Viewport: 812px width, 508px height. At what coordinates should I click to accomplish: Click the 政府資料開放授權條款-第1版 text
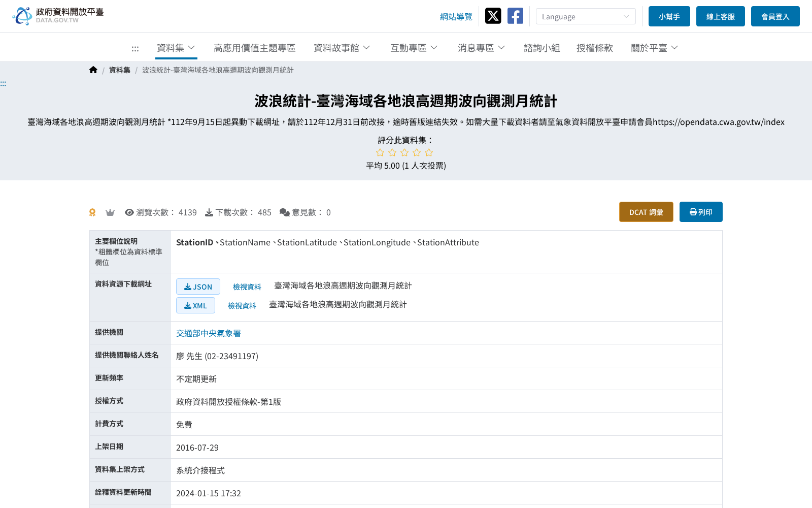[228, 402]
